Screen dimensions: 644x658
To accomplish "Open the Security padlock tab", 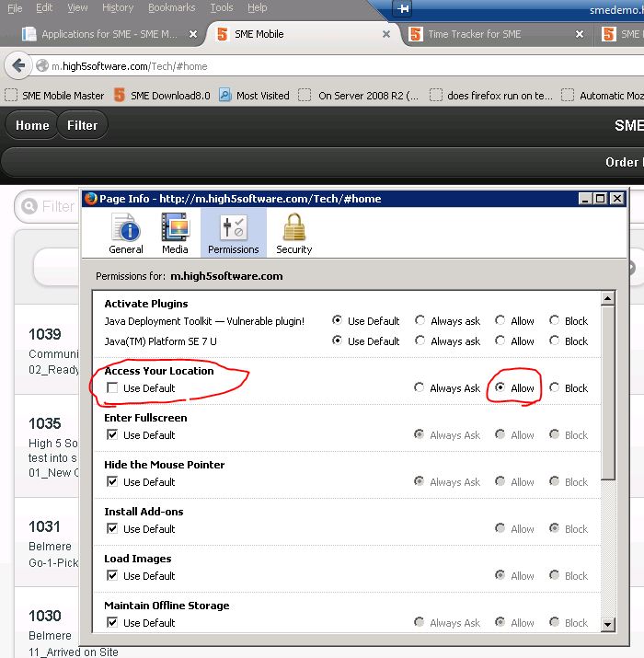I will [x=293, y=234].
